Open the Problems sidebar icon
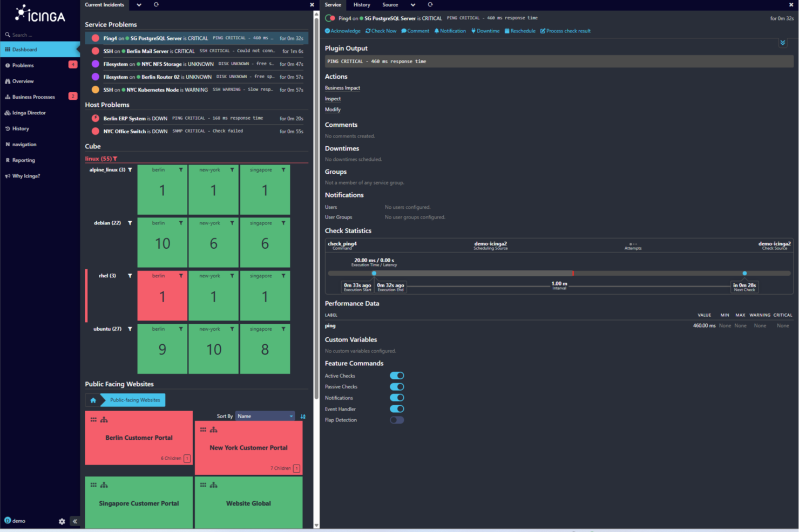 click(8, 65)
